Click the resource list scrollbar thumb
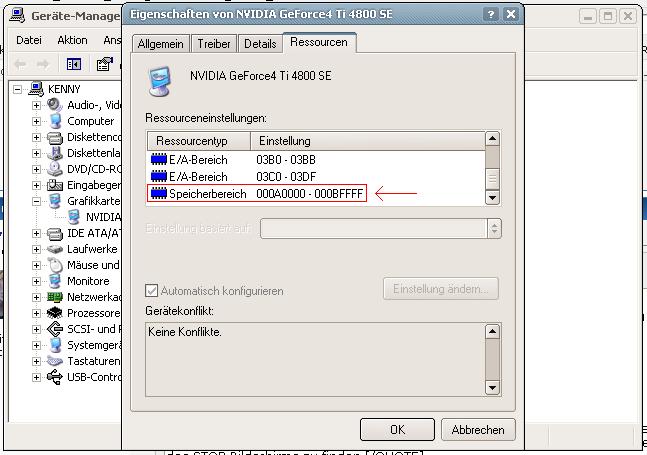 point(492,179)
